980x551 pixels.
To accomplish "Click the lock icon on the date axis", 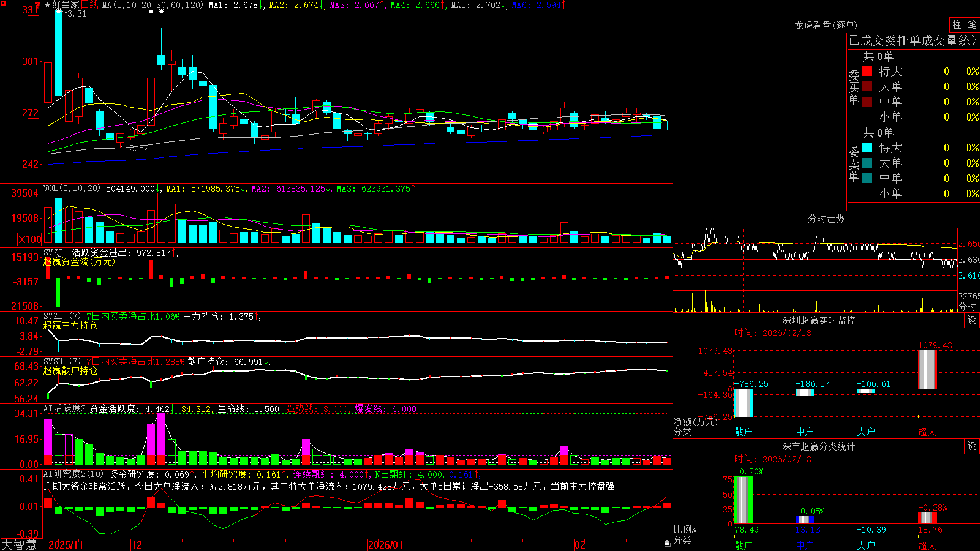I will pyautogui.click(x=668, y=544).
